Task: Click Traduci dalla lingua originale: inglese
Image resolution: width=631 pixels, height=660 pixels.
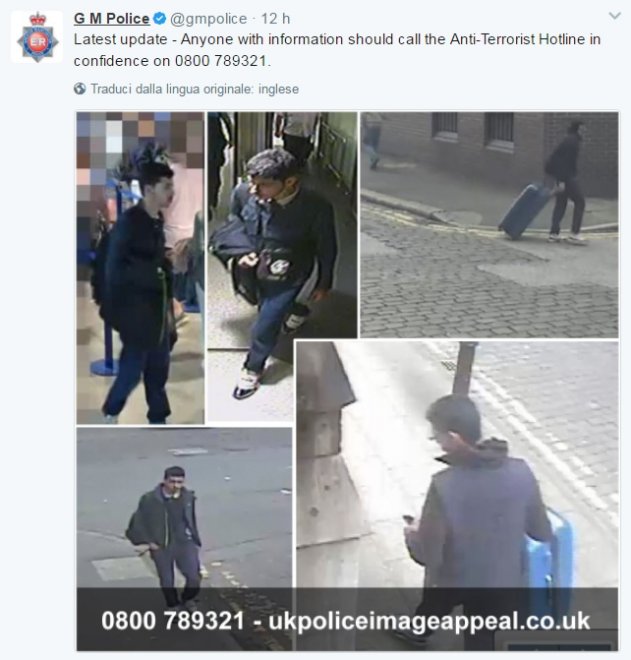Action: tap(194, 89)
